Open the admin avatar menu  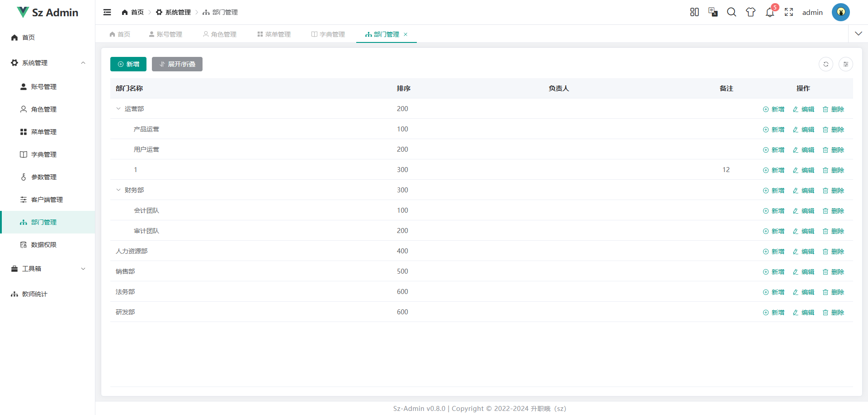(841, 12)
